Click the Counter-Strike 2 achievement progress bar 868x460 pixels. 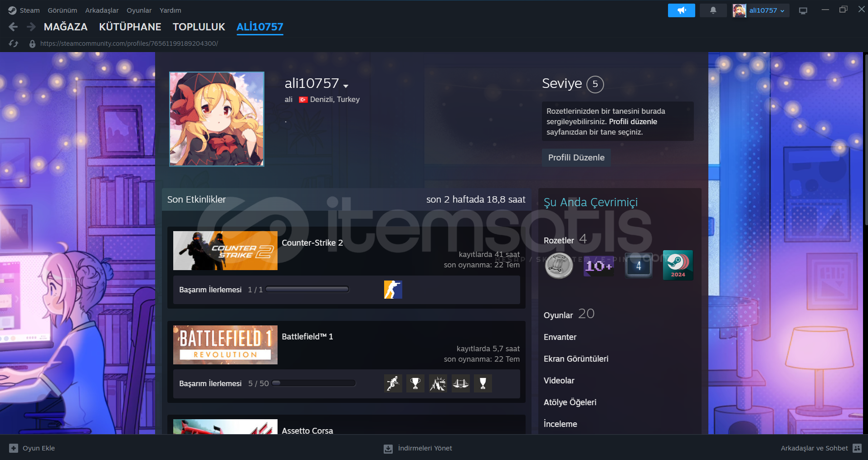tap(307, 290)
